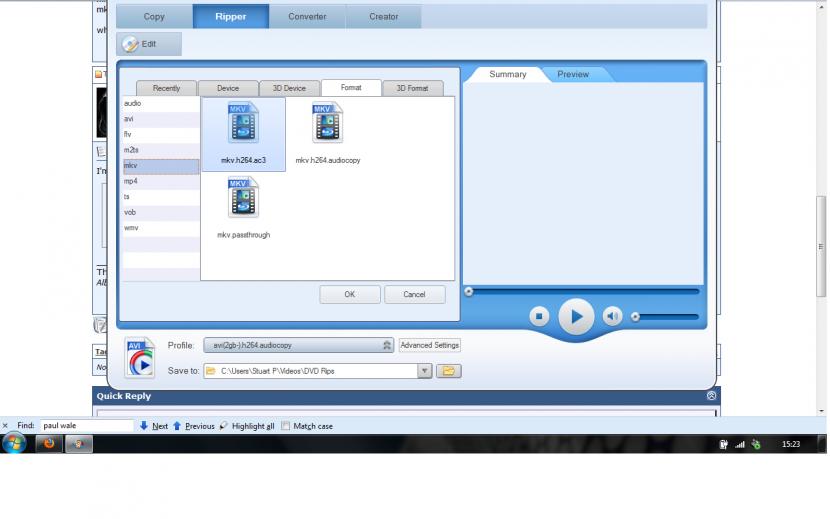Open the Profile dropdown list
This screenshot has height=519, width=830.
(x=387, y=345)
